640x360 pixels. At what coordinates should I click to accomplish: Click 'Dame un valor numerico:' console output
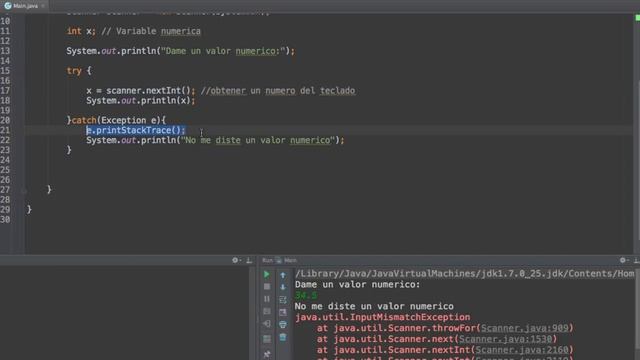pos(358,284)
